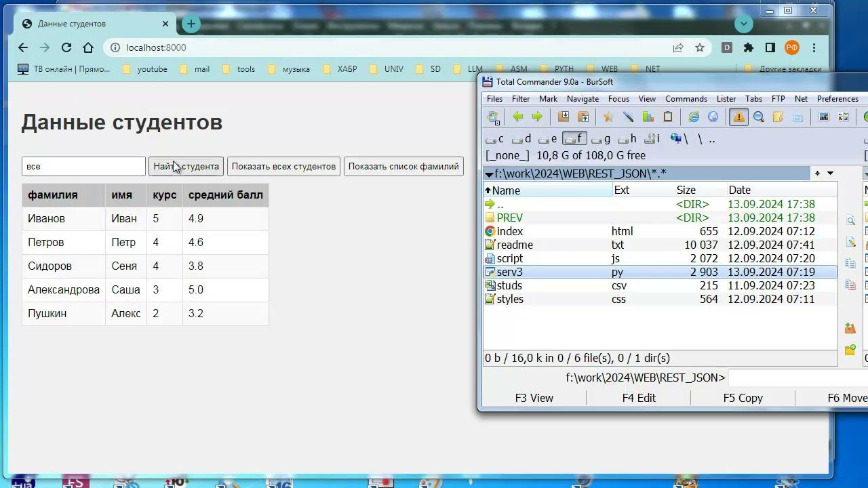Image resolution: width=868 pixels, height=488 pixels.
Task: Open browser extensions puzzle icon
Action: tap(749, 47)
